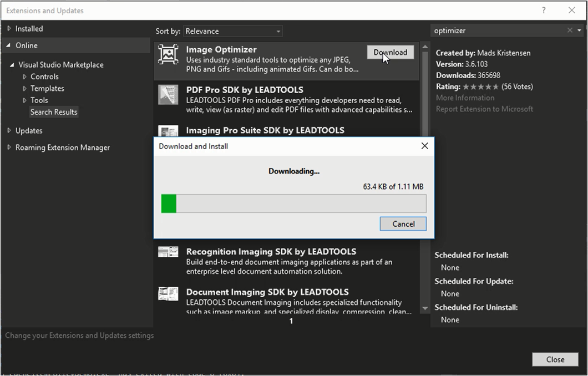Click the Document Imaging SDK extension icon
This screenshot has width=588, height=376.
point(168,293)
